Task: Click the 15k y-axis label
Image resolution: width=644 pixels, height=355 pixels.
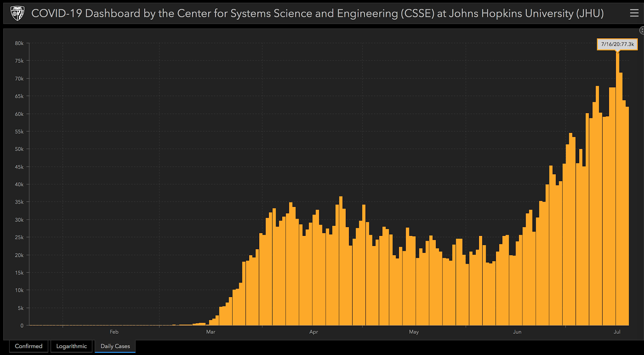Action: tap(19, 272)
